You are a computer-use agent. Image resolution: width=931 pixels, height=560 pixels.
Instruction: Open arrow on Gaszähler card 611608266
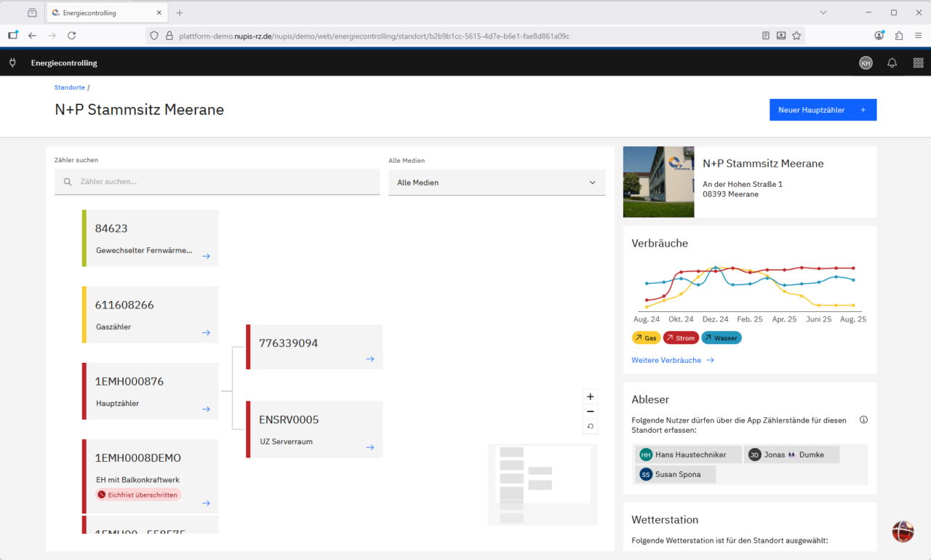(206, 332)
